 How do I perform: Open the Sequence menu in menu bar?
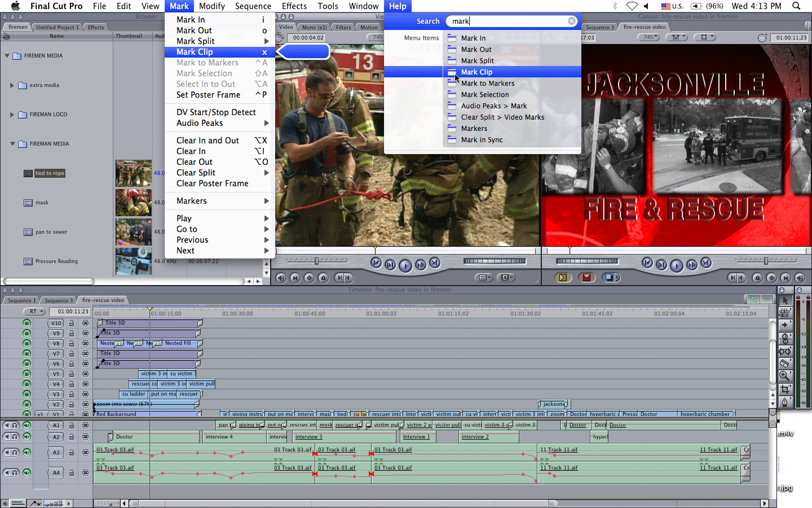coord(253,6)
